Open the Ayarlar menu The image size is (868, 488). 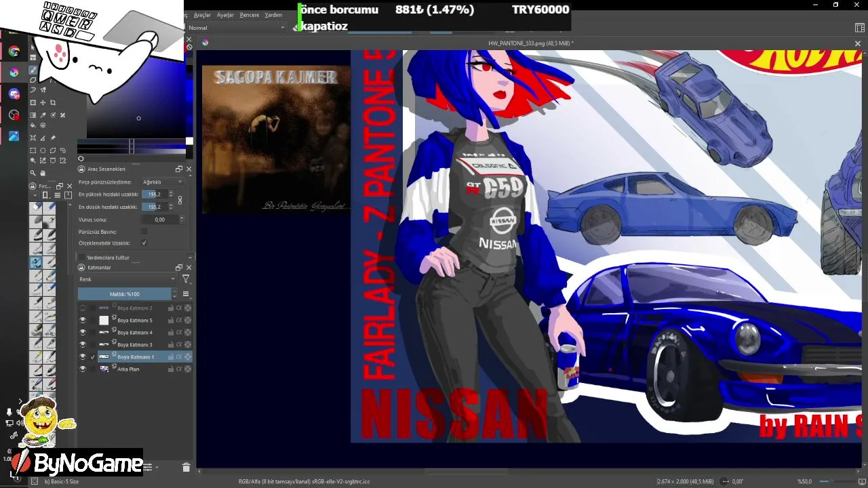pyautogui.click(x=225, y=15)
